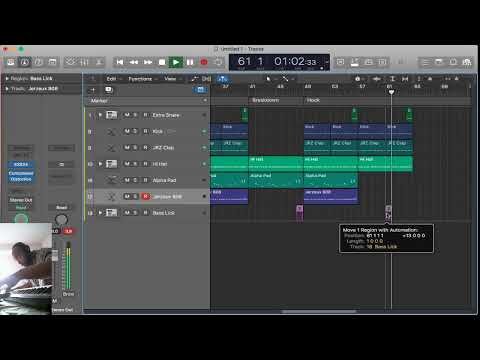This screenshot has height=360, width=480.
Task: Open the Edit menu in Tracks area
Action: (x=111, y=79)
